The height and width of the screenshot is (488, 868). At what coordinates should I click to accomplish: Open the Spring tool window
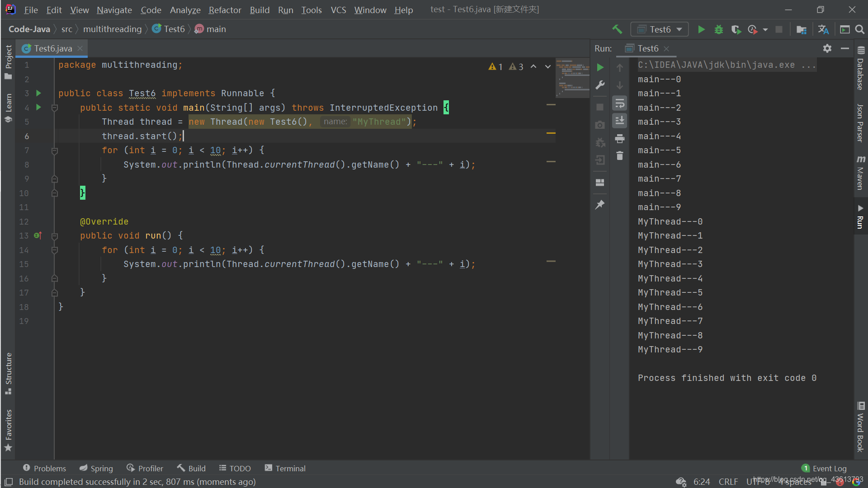96,468
